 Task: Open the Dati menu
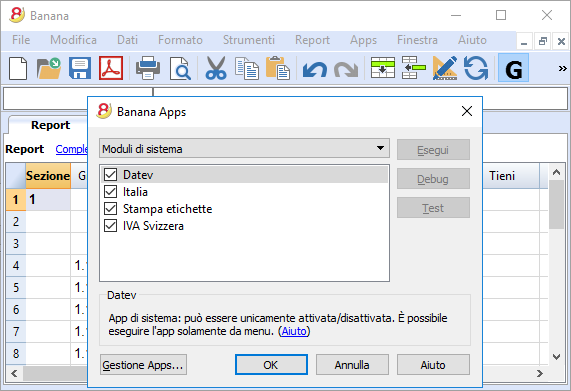(x=127, y=40)
